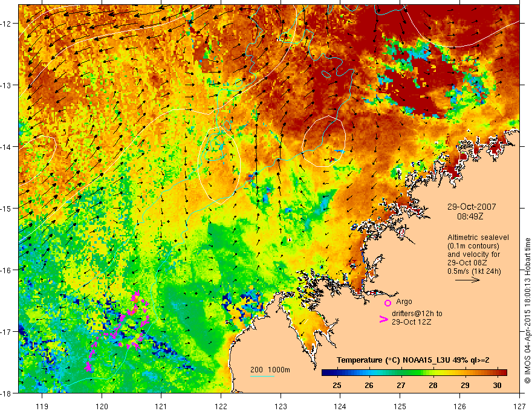Click the magenta Argo circle legend symbol

pyautogui.click(x=388, y=303)
